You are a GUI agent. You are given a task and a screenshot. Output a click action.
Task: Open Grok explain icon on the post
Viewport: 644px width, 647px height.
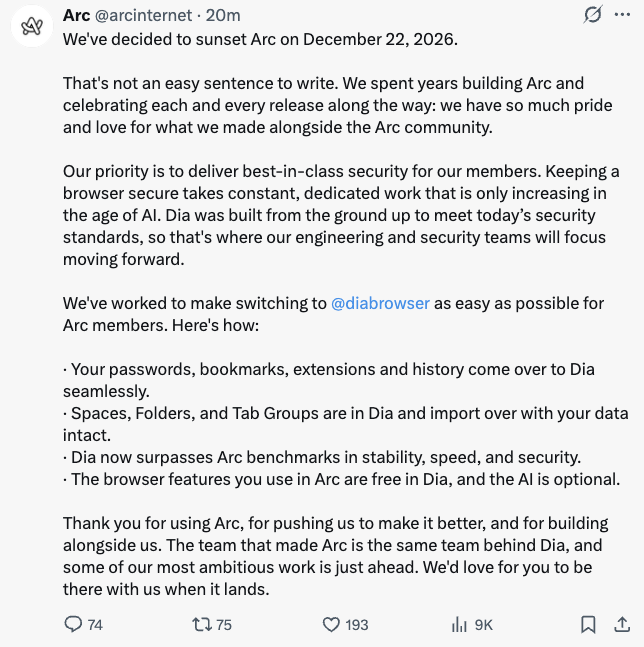pos(593,14)
